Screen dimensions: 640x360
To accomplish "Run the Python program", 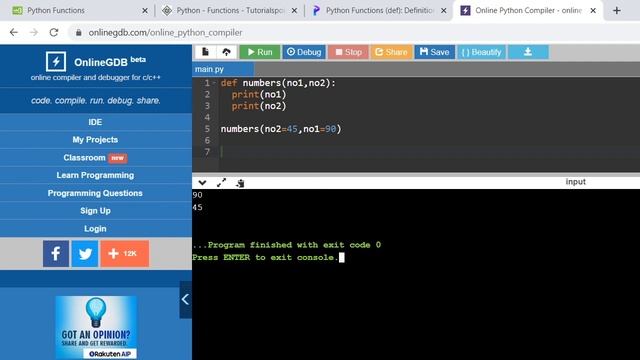I will (x=260, y=52).
